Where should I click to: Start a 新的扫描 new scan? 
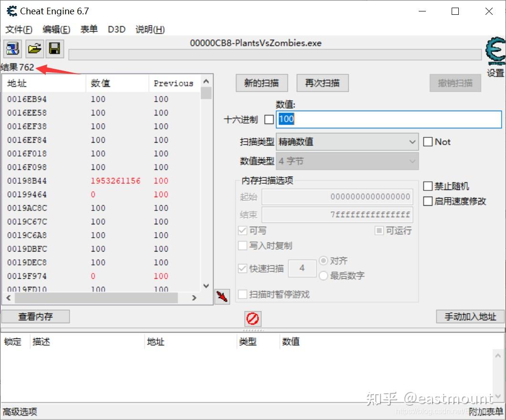261,83
